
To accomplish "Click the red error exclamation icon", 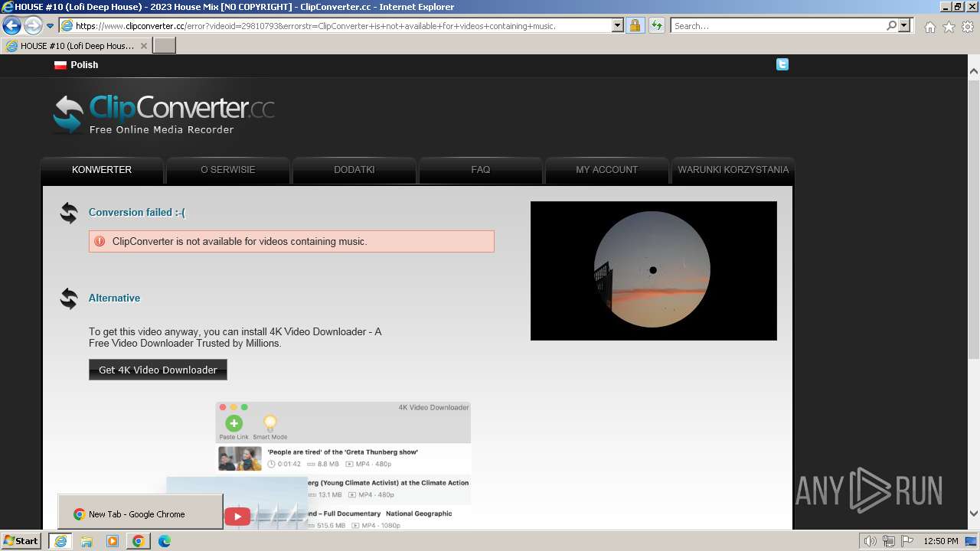I will 100,241.
